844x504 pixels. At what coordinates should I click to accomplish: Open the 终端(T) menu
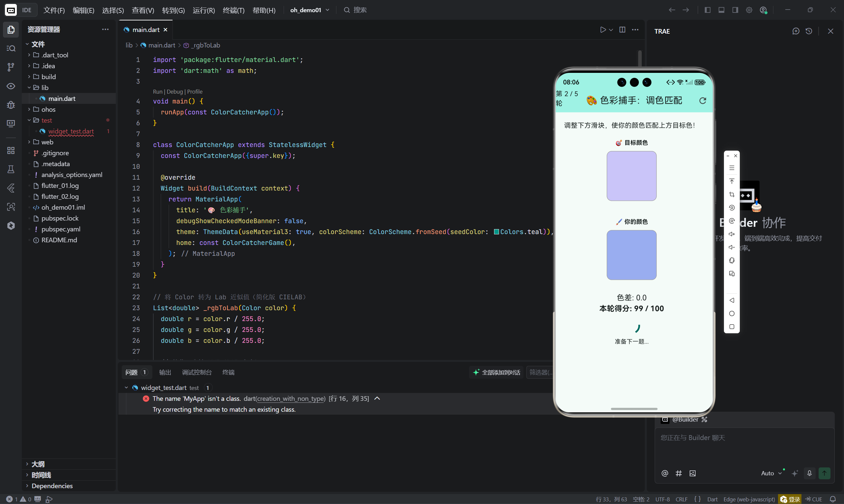[234, 10]
